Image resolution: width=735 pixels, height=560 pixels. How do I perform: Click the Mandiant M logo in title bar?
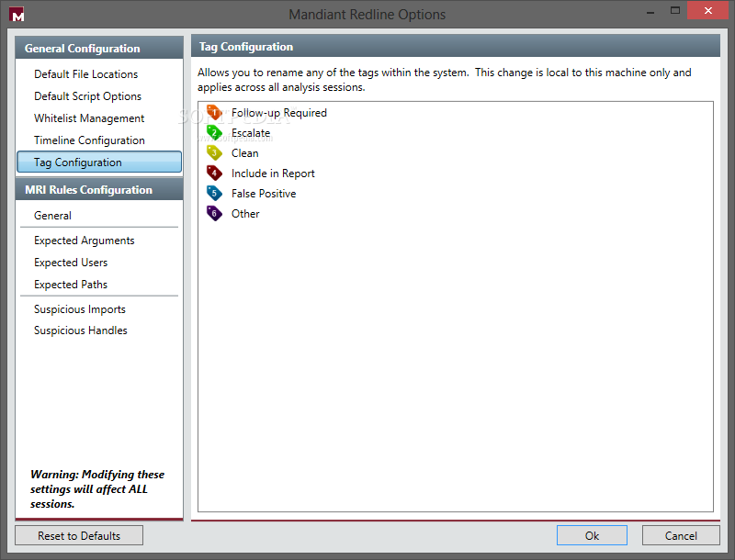17,15
